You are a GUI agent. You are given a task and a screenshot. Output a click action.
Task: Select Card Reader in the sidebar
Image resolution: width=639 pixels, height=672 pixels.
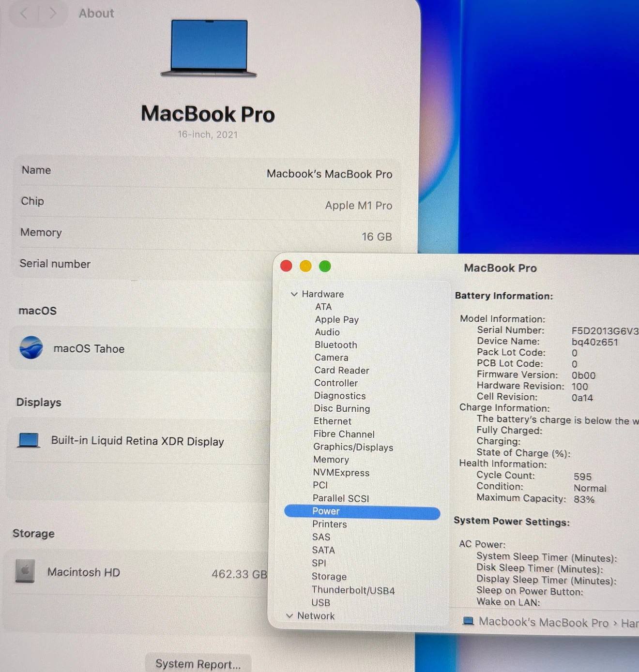coord(342,370)
